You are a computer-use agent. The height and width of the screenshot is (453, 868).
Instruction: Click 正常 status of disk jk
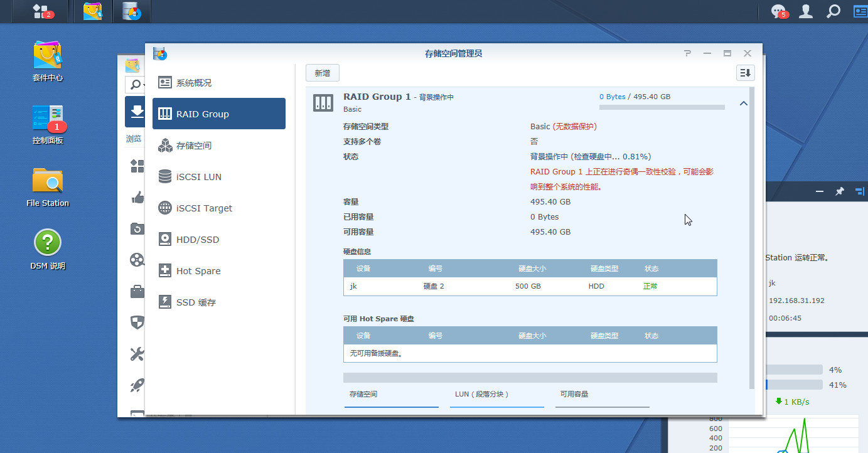(650, 286)
